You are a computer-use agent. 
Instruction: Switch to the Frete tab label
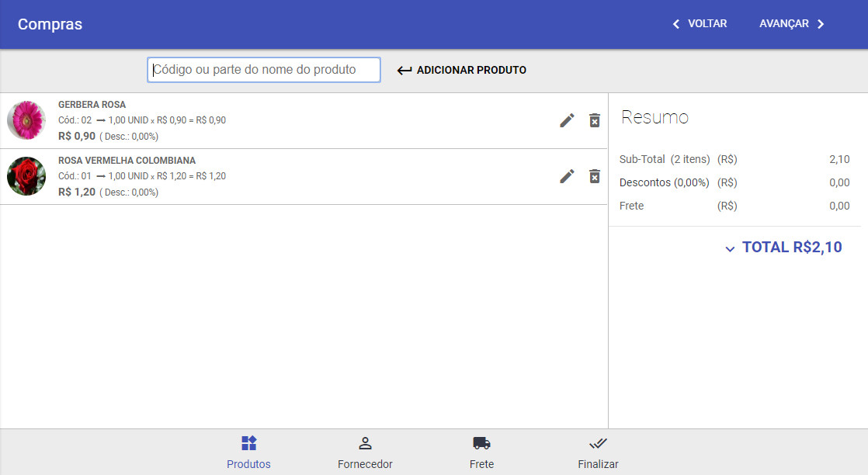pyautogui.click(x=481, y=464)
